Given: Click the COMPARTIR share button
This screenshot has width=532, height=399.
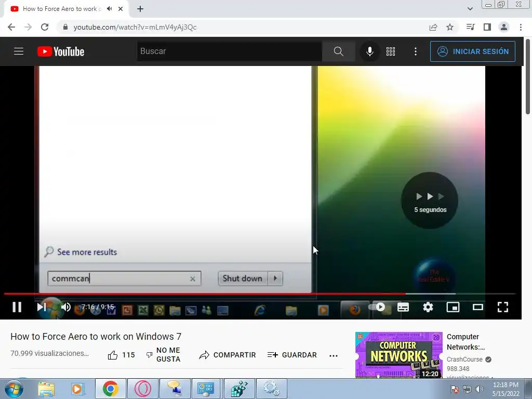Looking at the screenshot, I should [228, 355].
